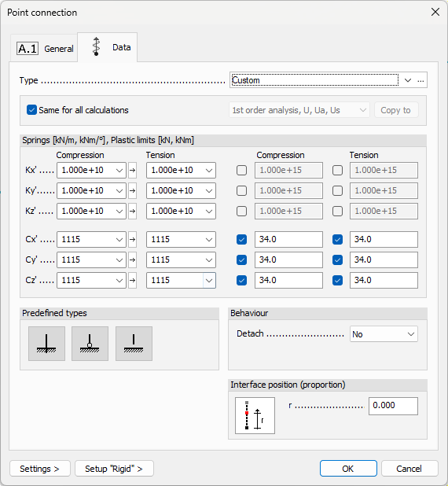Screen dimensions: 448x486
Task: Copy Ky' compression value to tension arrow
Action: (133, 190)
